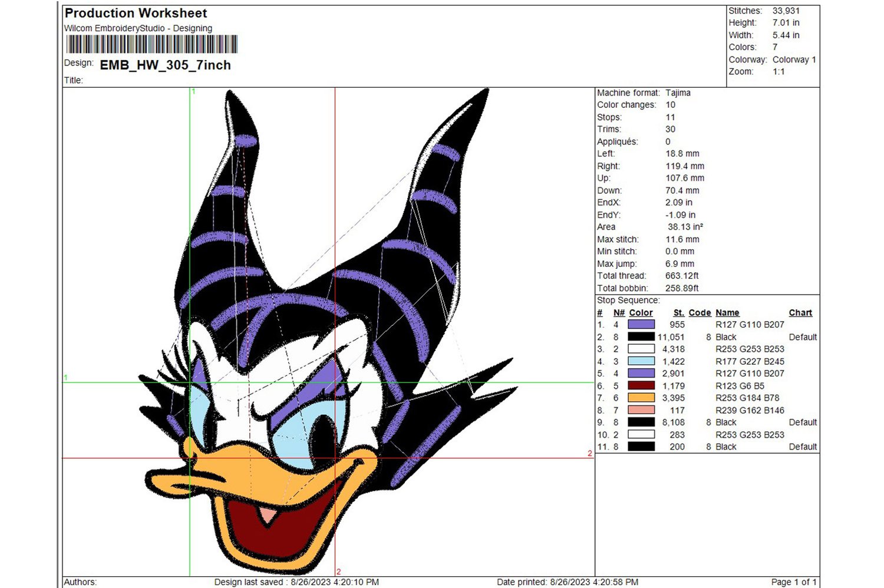This screenshot has height=588, width=884.
Task: Click the Stitches count 33,931
Action: click(x=786, y=11)
